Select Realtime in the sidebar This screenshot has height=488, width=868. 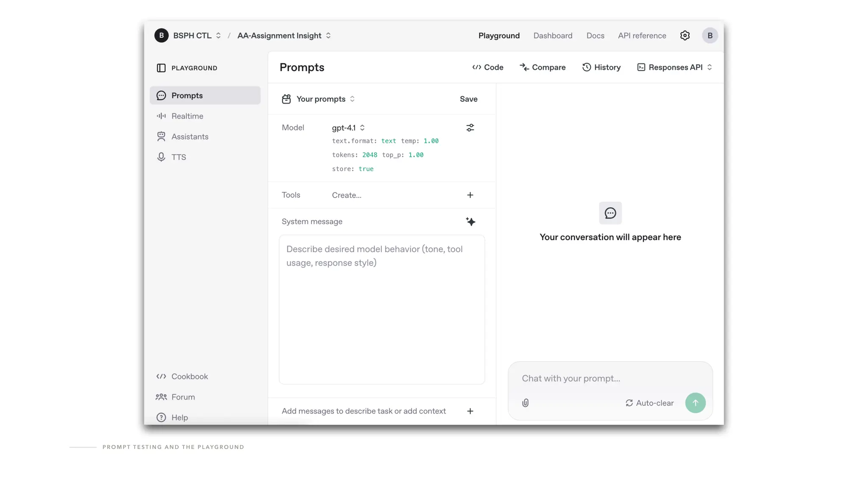(x=187, y=116)
